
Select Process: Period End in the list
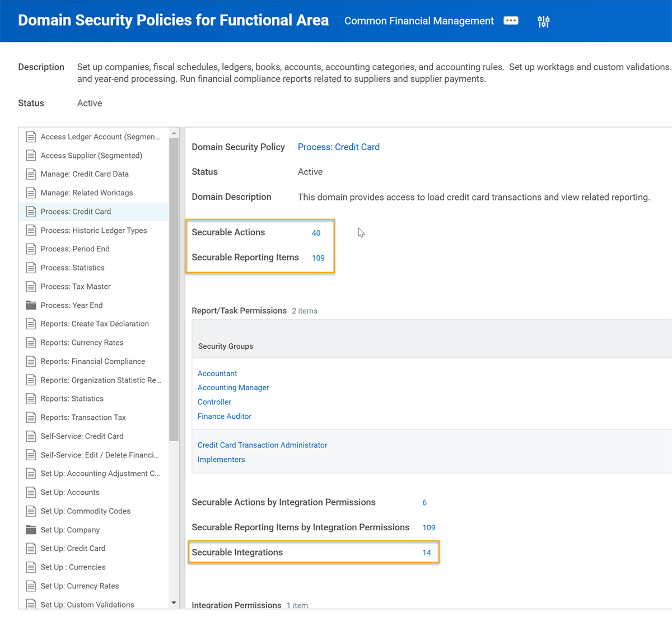coord(75,249)
